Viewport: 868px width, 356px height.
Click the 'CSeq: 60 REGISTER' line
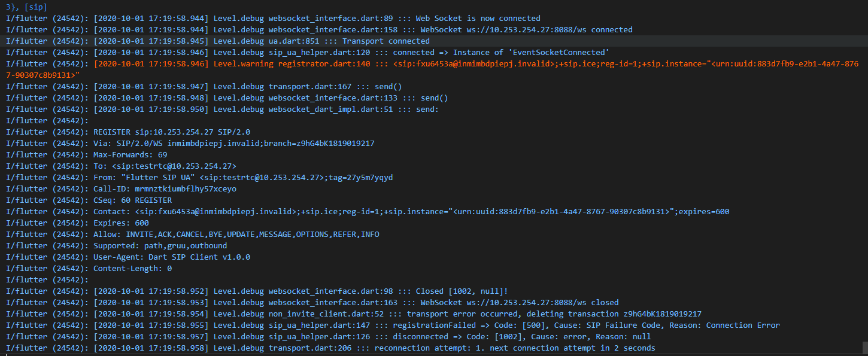click(x=89, y=200)
